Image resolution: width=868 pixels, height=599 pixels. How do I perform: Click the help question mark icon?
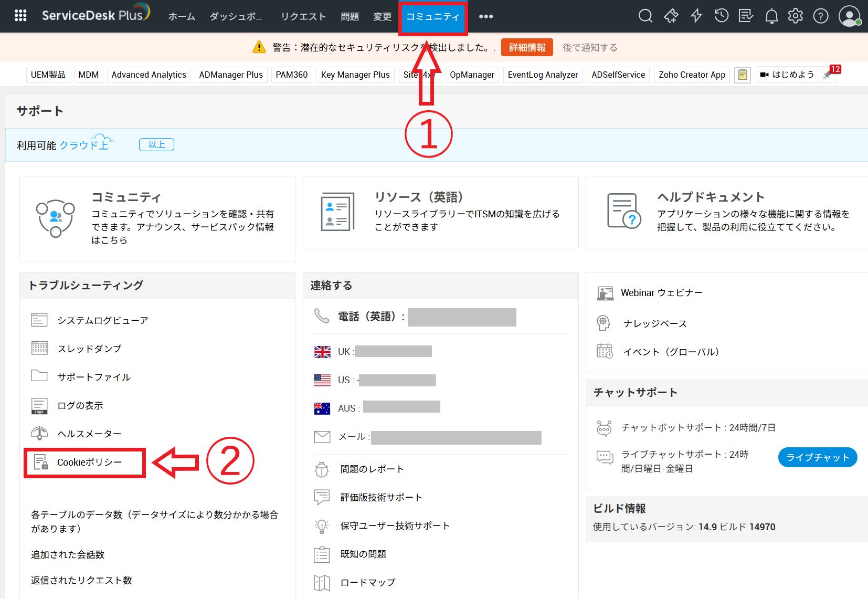pos(820,16)
